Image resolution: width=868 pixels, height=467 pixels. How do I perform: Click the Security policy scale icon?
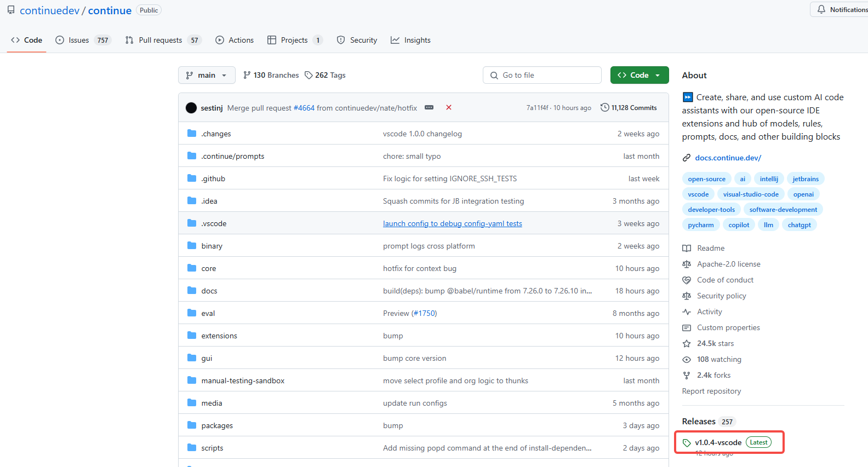(687, 296)
